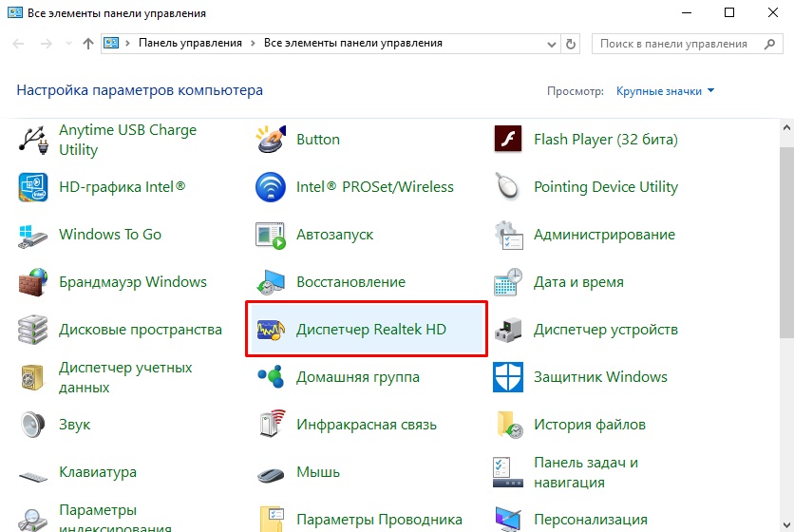Open the Диспетчер устройств link
The width and height of the screenshot is (794, 532).
[605, 330]
